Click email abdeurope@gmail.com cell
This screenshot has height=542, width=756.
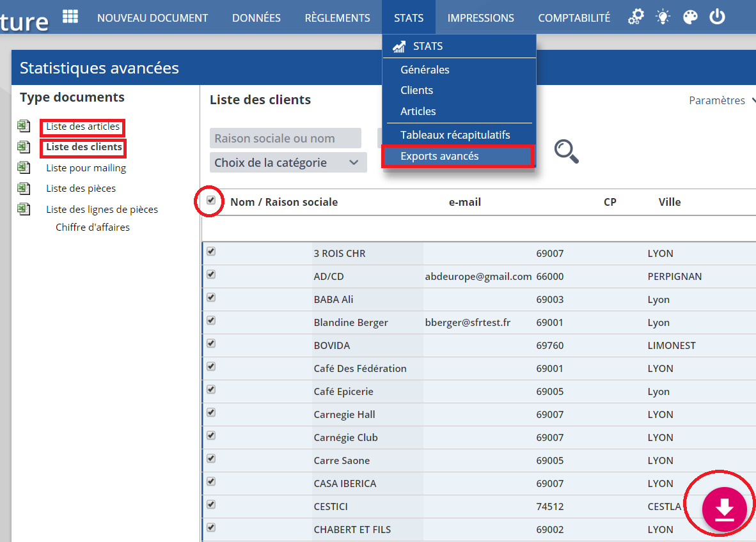[x=478, y=277]
